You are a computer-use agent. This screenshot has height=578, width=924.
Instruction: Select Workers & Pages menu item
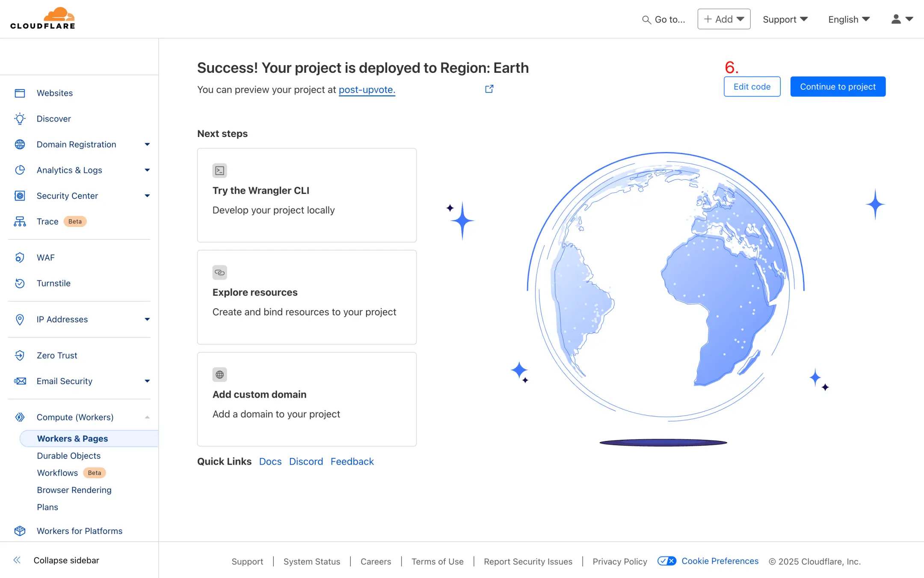pos(89,438)
